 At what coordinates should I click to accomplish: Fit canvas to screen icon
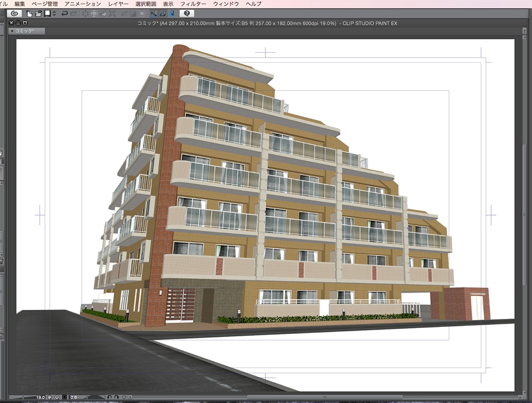[64, 397]
